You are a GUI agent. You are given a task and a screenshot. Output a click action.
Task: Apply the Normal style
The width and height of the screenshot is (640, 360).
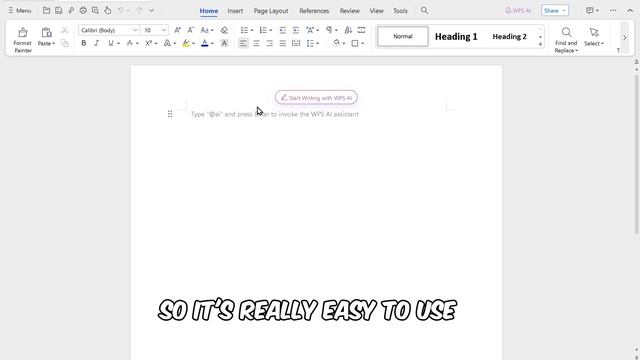403,36
